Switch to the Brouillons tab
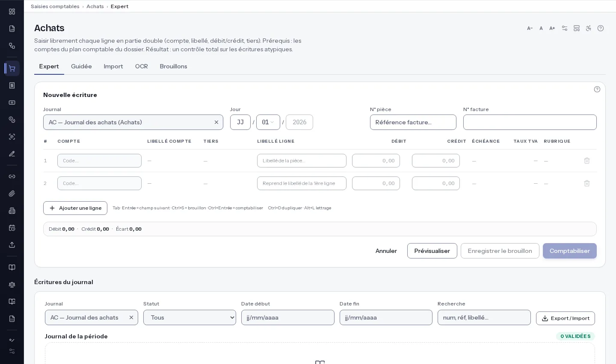 tap(174, 66)
